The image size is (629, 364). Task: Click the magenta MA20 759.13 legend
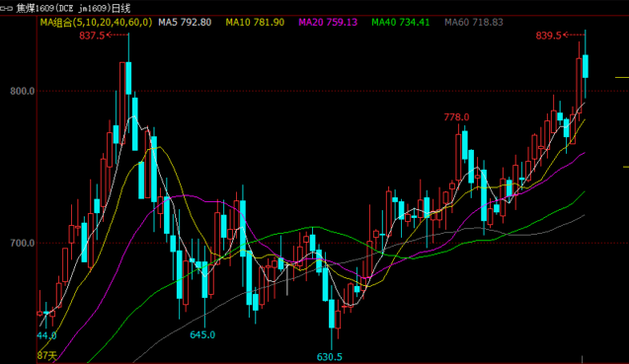pos(328,23)
